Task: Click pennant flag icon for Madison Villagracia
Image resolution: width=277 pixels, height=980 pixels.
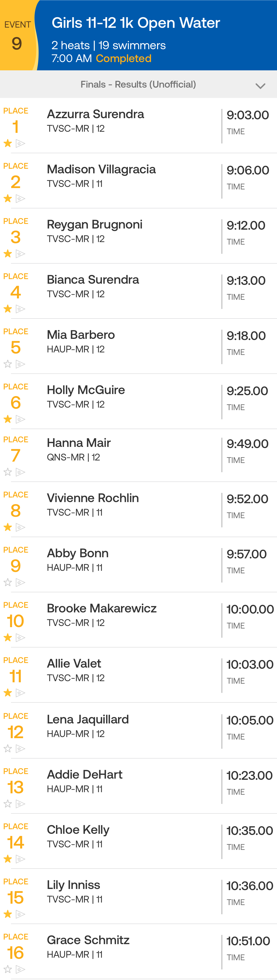Action: [20, 199]
